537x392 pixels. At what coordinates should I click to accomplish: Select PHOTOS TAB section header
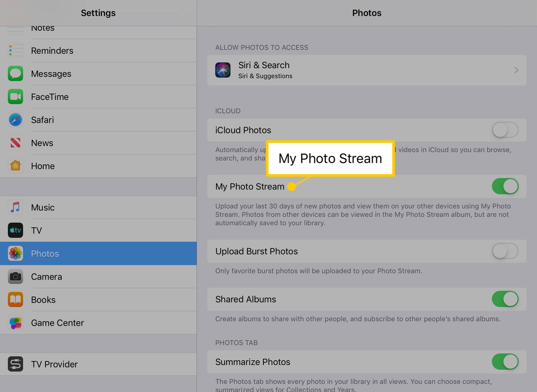[237, 343]
